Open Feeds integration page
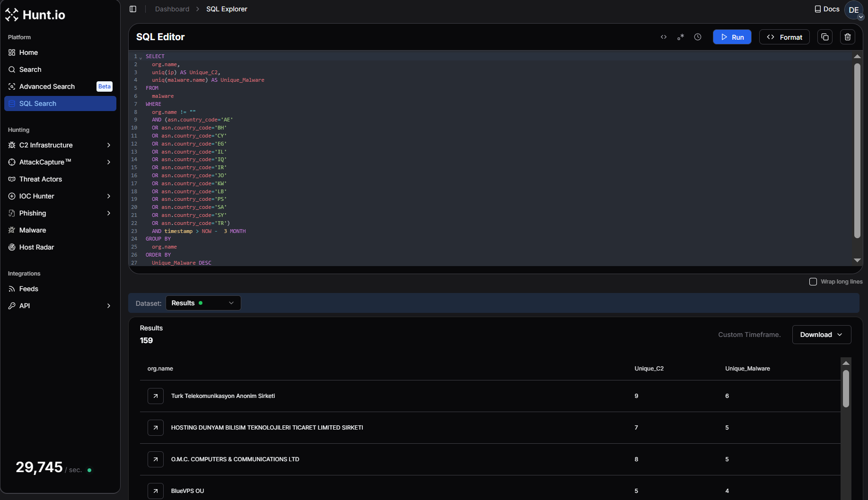The height and width of the screenshot is (500, 868). (x=60, y=289)
